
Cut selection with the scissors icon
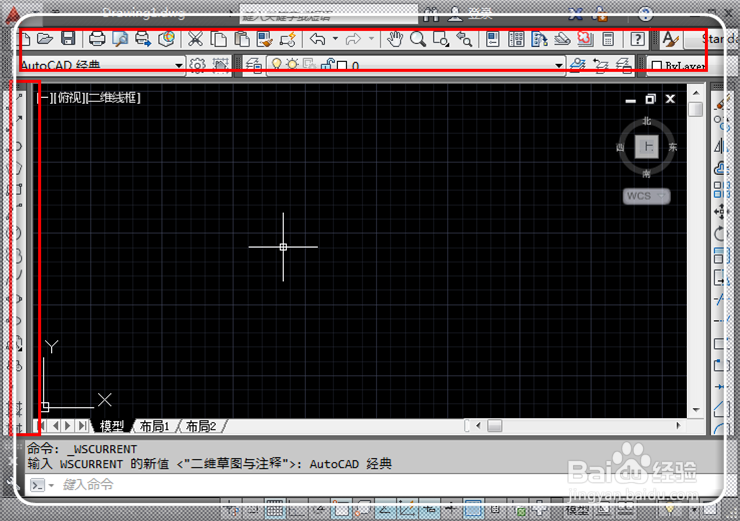[195, 39]
